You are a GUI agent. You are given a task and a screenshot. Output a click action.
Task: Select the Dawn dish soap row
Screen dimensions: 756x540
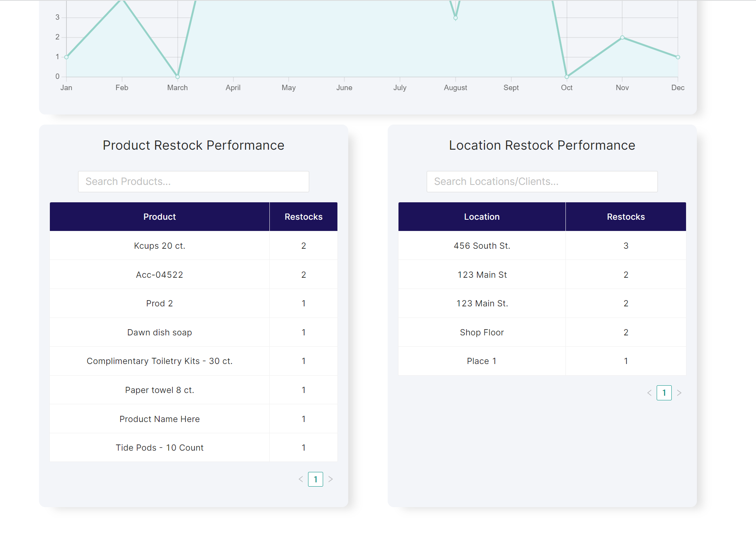[x=194, y=332]
